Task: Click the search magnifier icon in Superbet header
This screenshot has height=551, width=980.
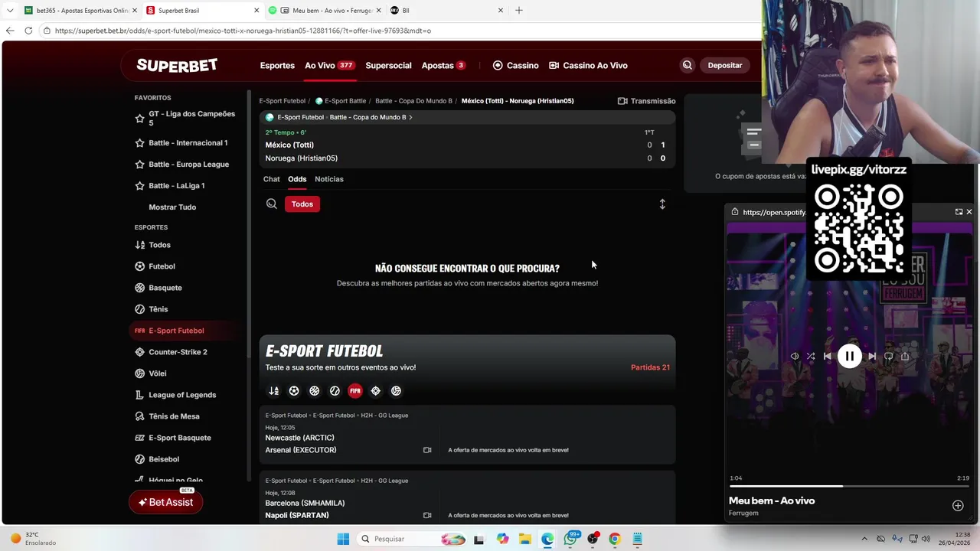Action: click(x=687, y=65)
